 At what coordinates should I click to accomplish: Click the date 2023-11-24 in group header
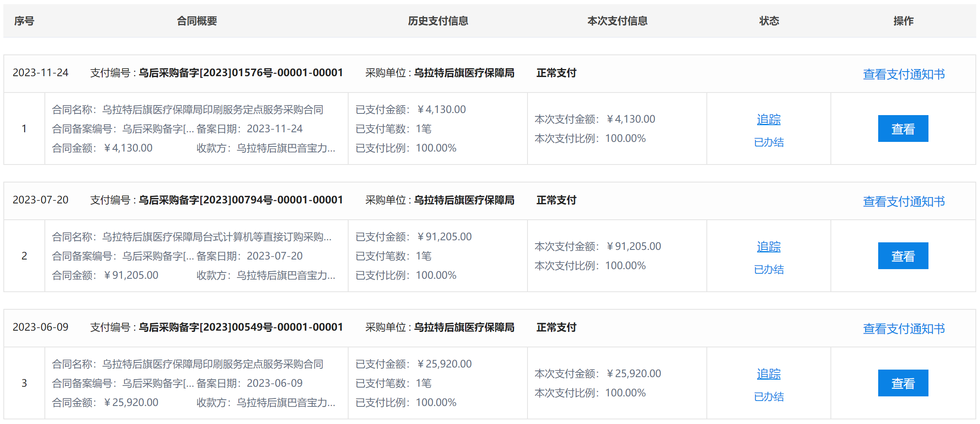[x=41, y=73]
